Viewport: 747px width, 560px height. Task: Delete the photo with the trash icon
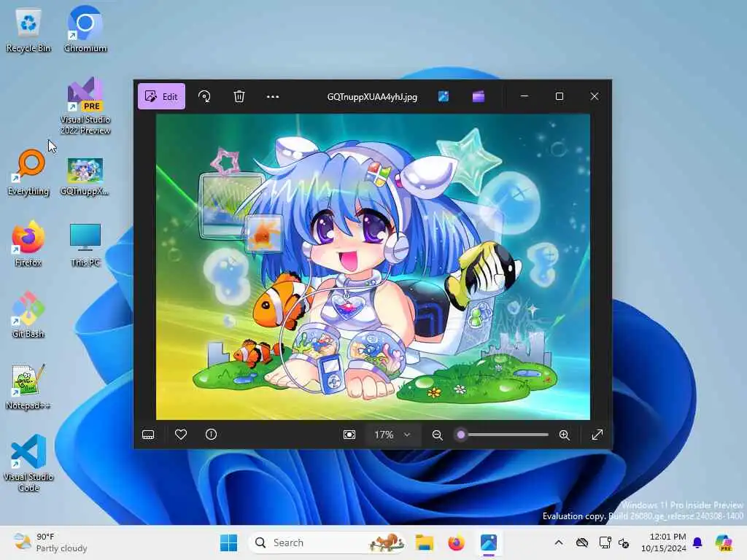pyautogui.click(x=239, y=97)
